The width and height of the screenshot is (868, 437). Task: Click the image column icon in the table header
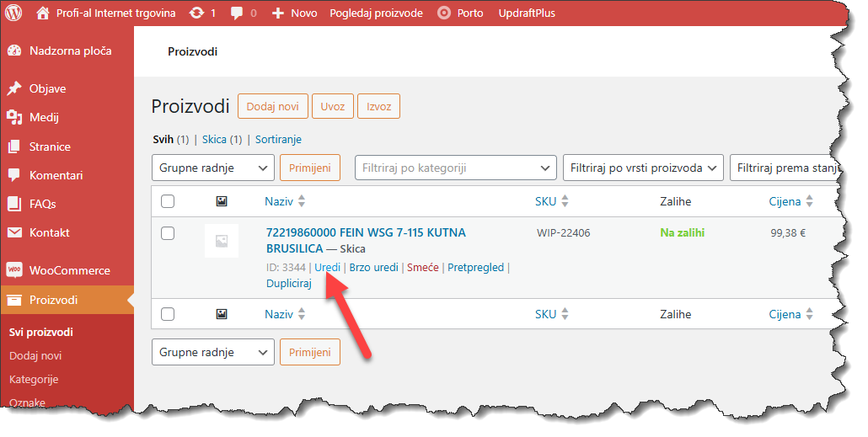point(222,201)
